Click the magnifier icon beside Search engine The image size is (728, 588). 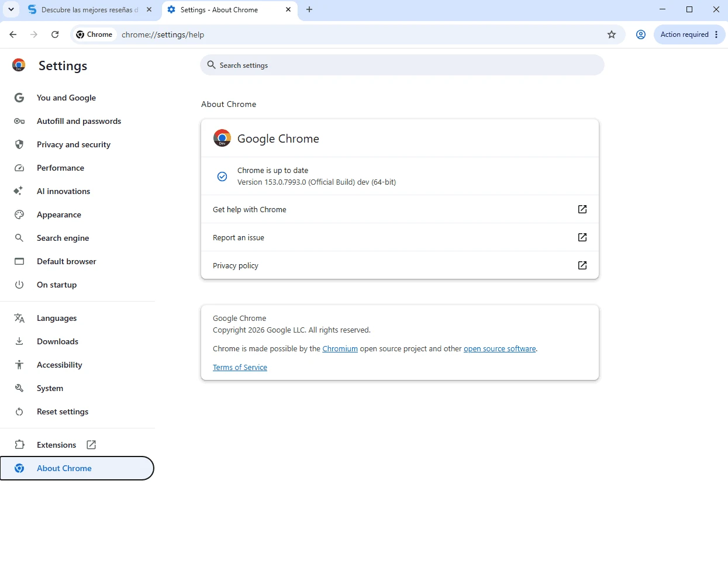[x=19, y=238]
